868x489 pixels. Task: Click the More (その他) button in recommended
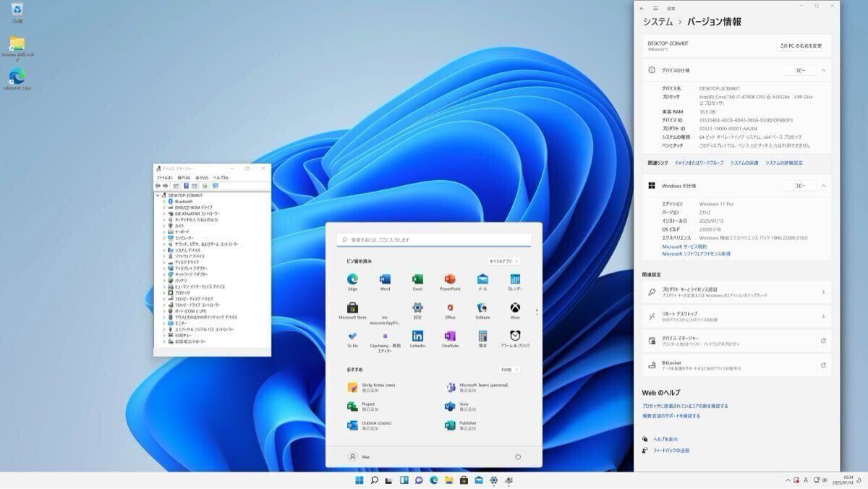coord(509,370)
